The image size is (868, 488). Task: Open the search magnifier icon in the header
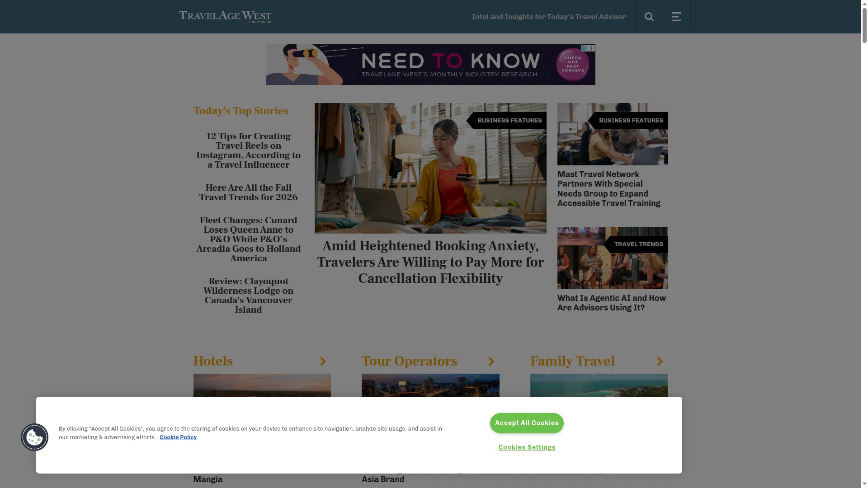649,17
